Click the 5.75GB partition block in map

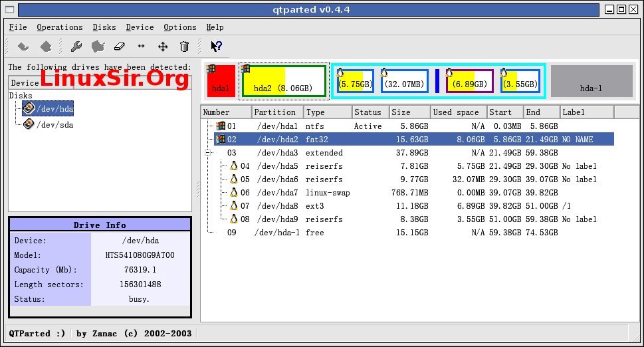coord(356,81)
